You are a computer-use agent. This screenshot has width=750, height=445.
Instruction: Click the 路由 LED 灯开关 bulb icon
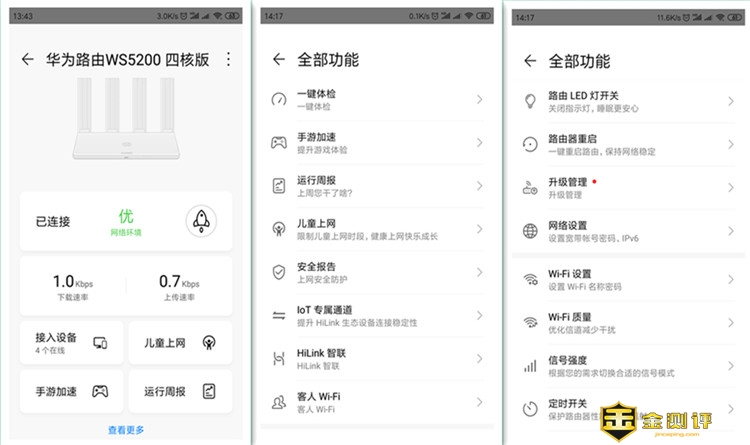(530, 100)
